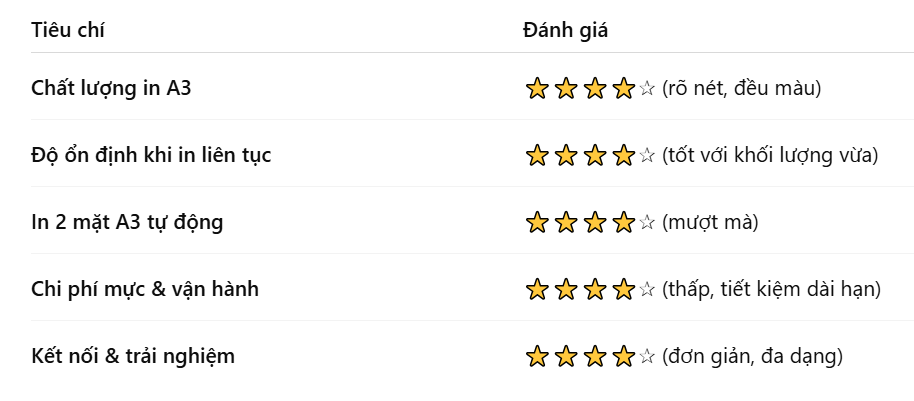Click the "Đánh giá" column header

(x=565, y=30)
